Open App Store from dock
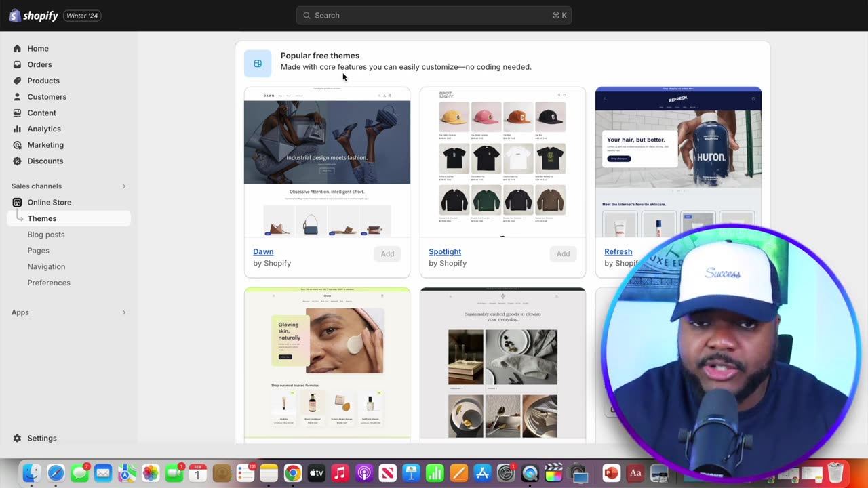This screenshot has height=488, width=868. [482, 472]
